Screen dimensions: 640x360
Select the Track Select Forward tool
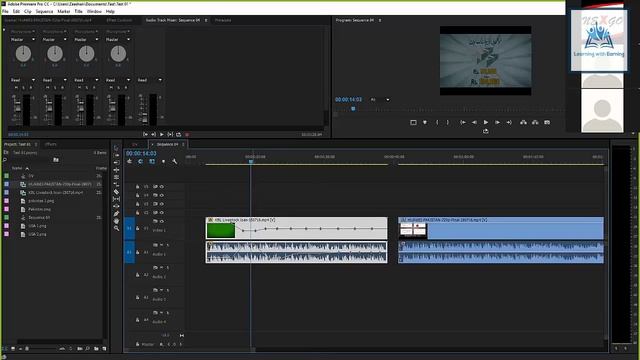pos(116,155)
